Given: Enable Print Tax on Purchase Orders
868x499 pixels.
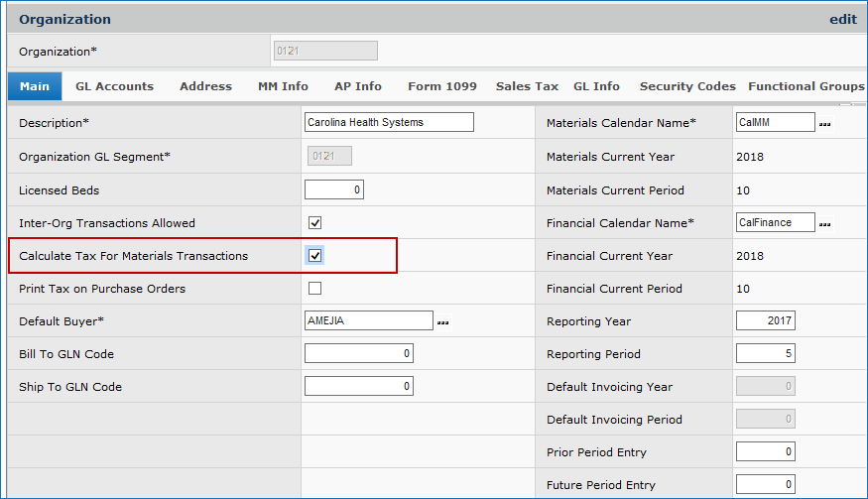Looking at the screenshot, I should tap(315, 289).
